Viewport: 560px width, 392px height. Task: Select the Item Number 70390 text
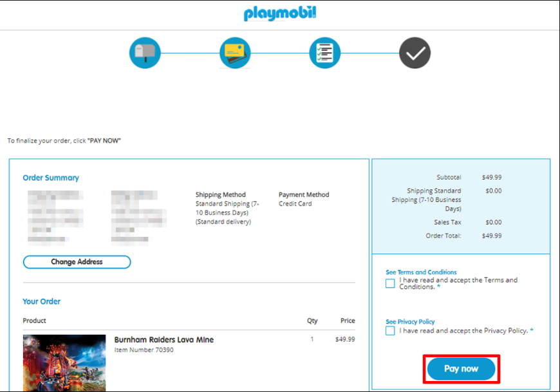pyautogui.click(x=144, y=350)
